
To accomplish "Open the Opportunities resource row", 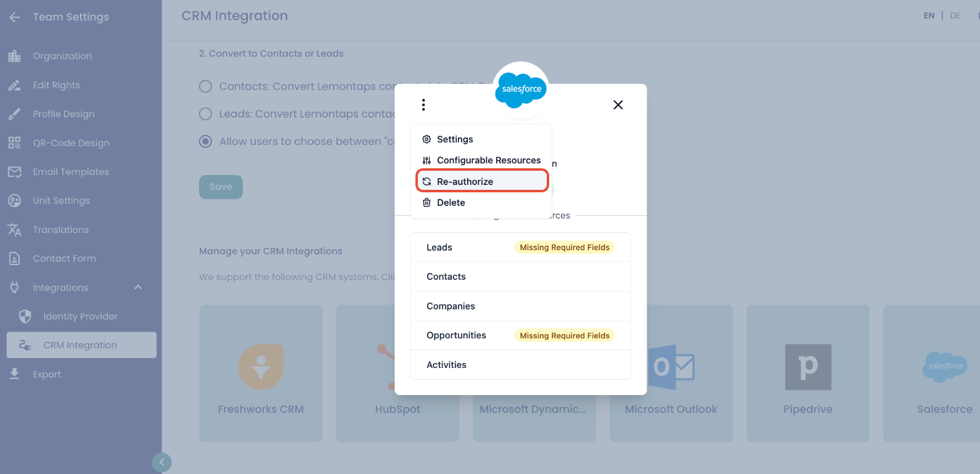I will click(521, 335).
